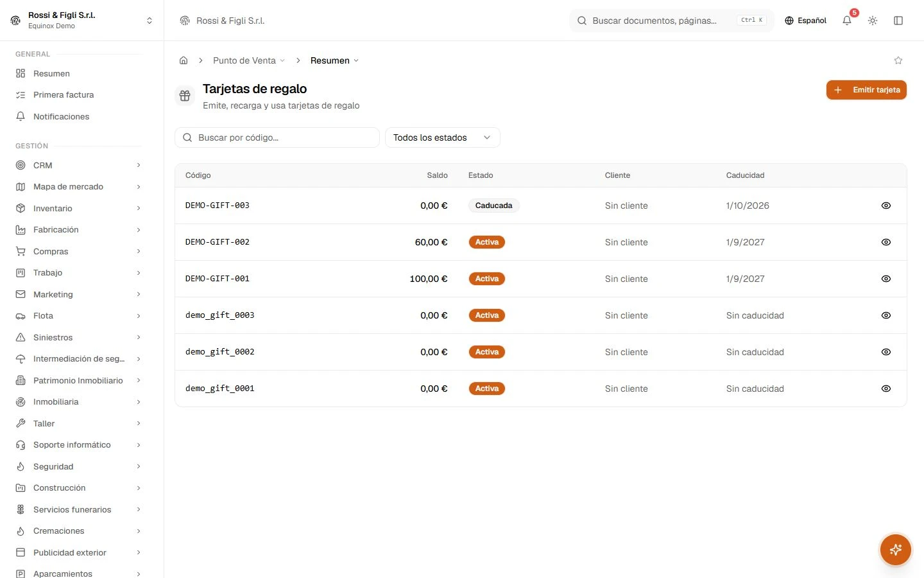
Task: Click the 100,00 € balance of DEMO-GIFT-001
Action: click(429, 279)
